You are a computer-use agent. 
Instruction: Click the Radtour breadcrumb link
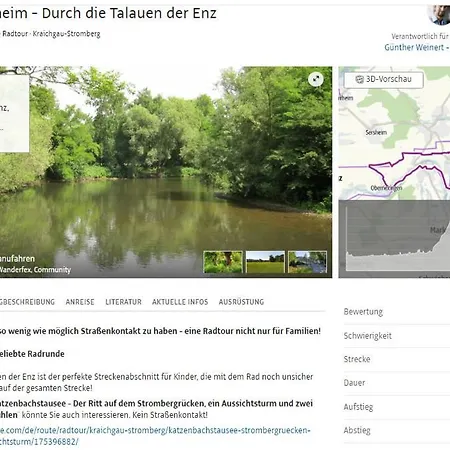click(x=15, y=34)
